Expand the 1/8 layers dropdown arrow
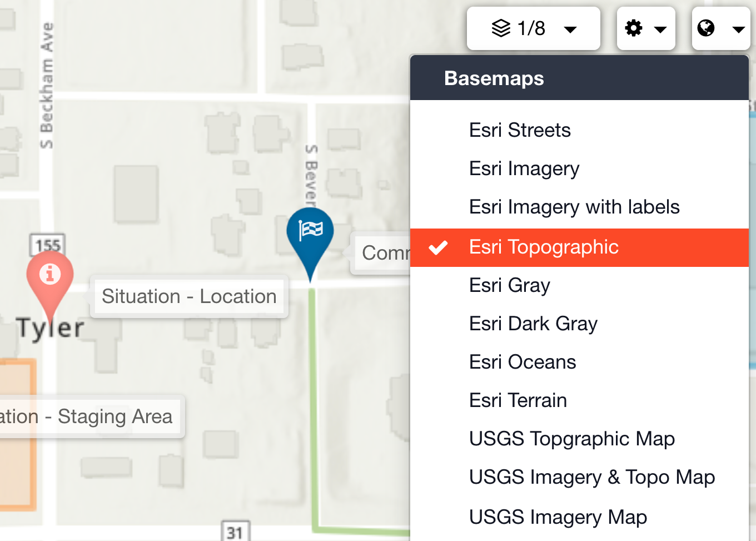This screenshot has height=541, width=756. pos(570,29)
